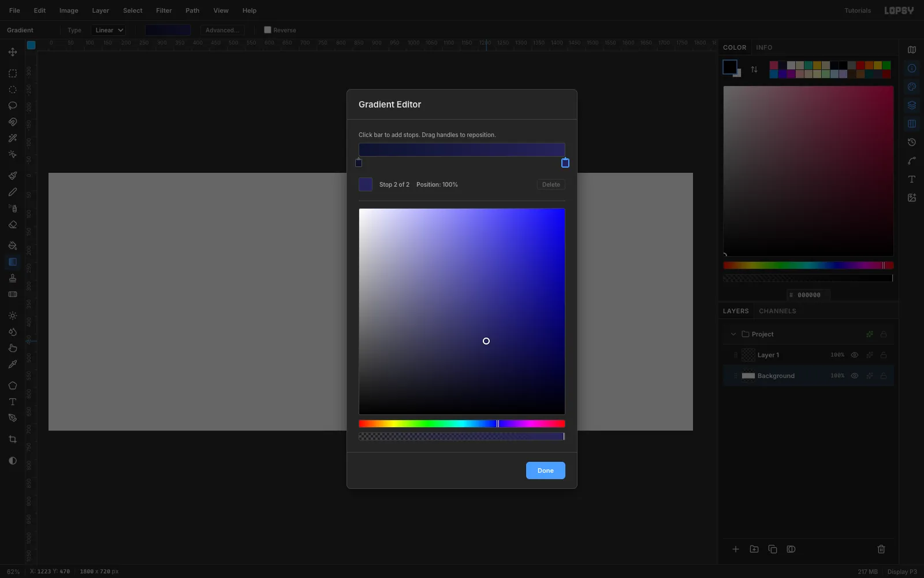Image resolution: width=924 pixels, height=578 pixels.
Task: Select the Paint Bucket tool
Action: (12, 246)
